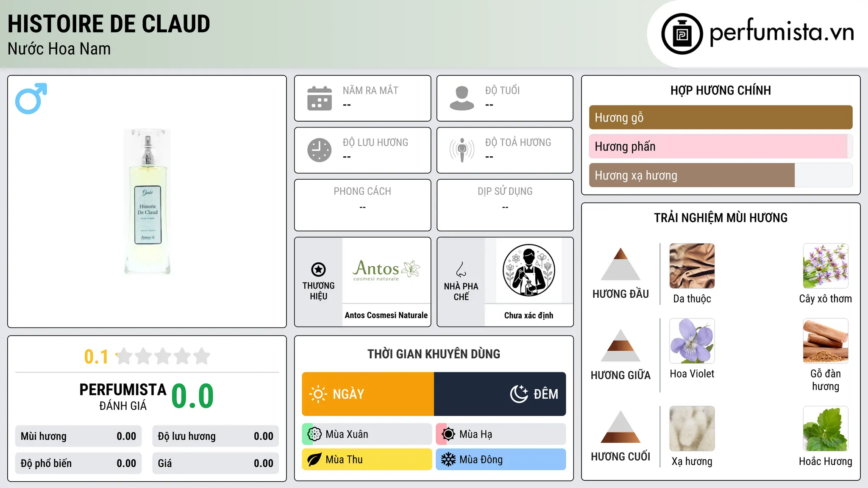This screenshot has height=488, width=868.
Task: Click the Hương giữa pyramid icon
Action: point(620,345)
